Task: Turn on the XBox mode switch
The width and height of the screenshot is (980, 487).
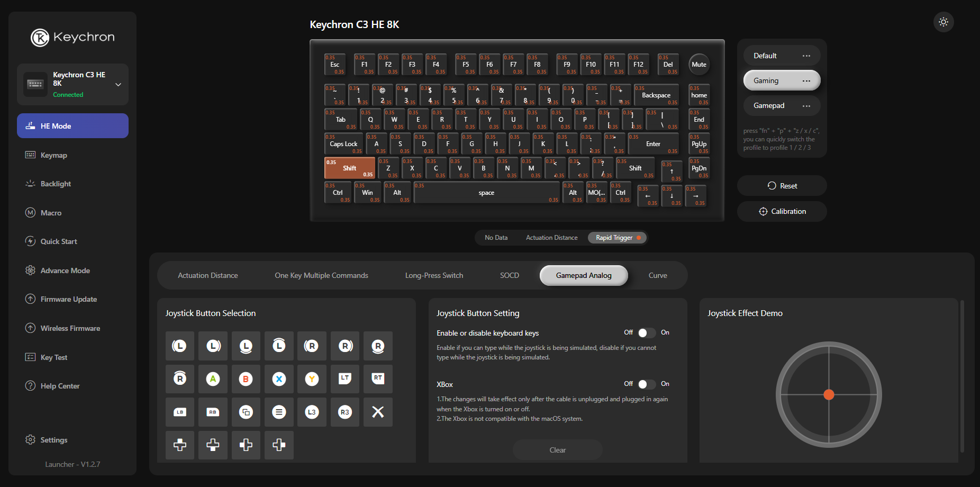Action: (646, 384)
